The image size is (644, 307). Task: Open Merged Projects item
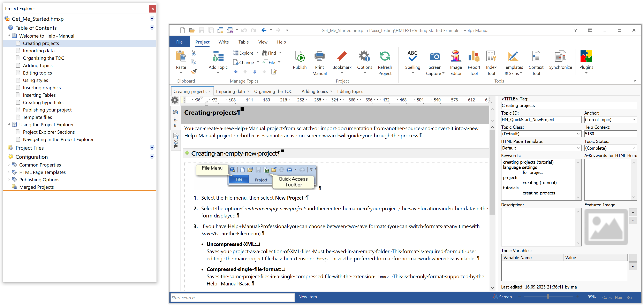[36, 187]
